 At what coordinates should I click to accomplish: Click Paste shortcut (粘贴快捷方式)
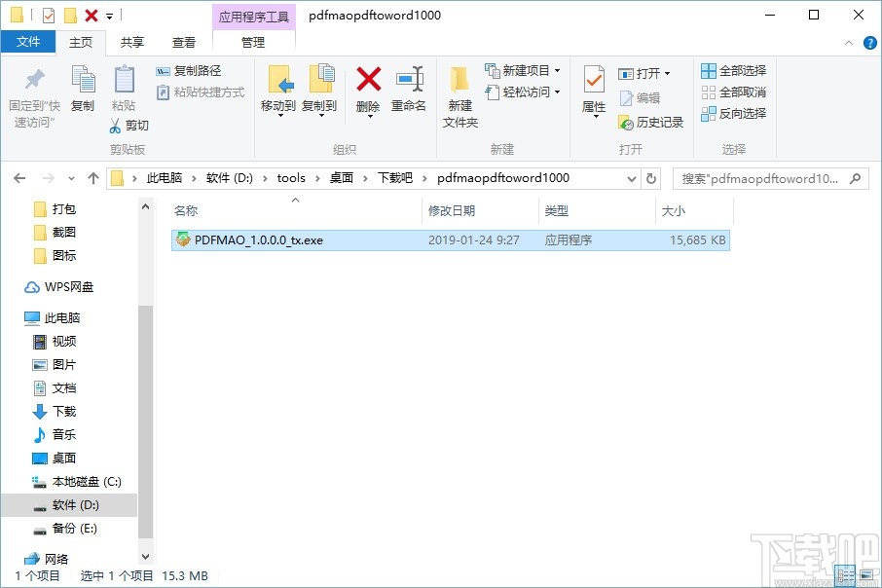tap(201, 92)
